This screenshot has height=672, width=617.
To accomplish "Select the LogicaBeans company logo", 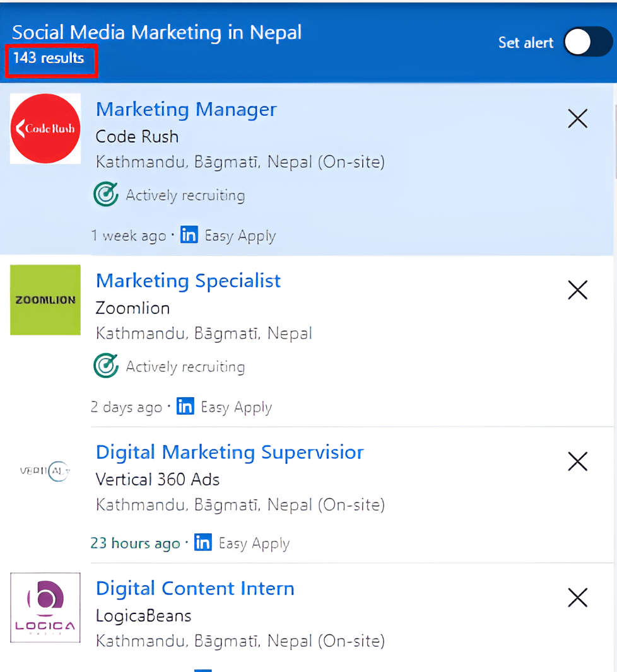I will [45, 607].
